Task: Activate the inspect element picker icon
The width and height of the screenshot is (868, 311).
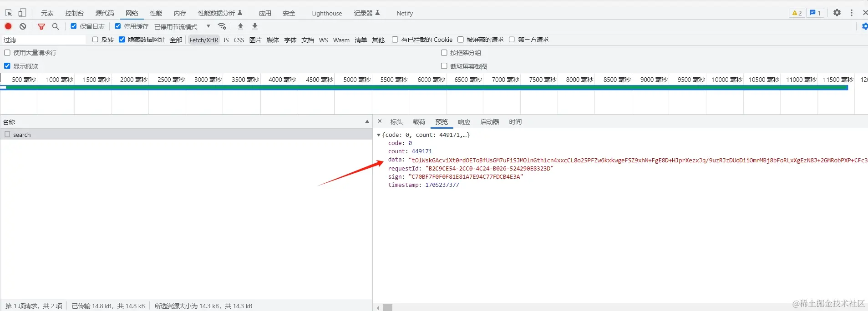Action: tap(8, 13)
